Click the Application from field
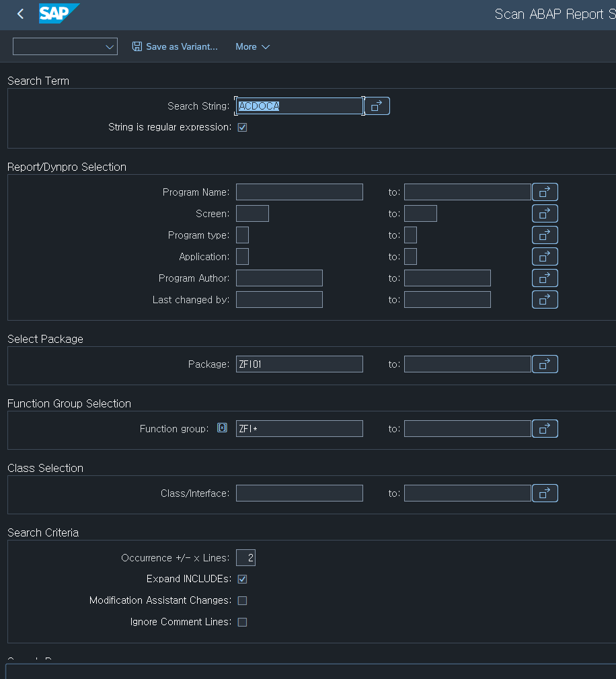The width and height of the screenshot is (616, 679). click(243, 257)
